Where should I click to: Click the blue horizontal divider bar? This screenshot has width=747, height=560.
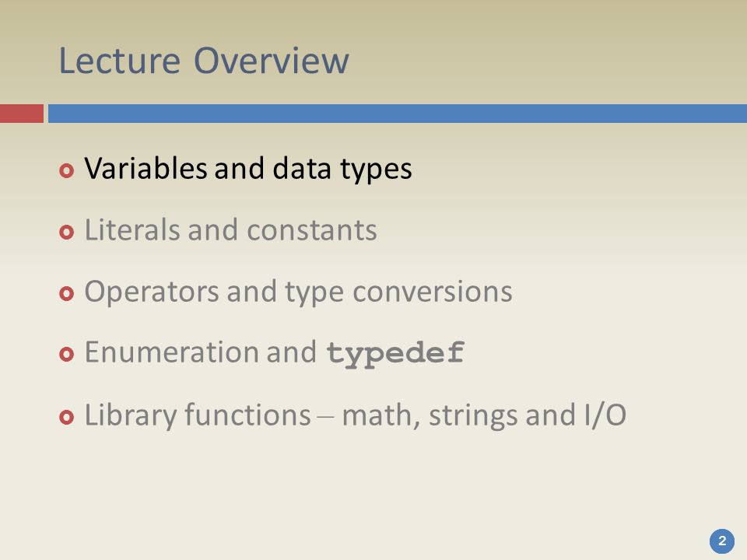[398, 114]
